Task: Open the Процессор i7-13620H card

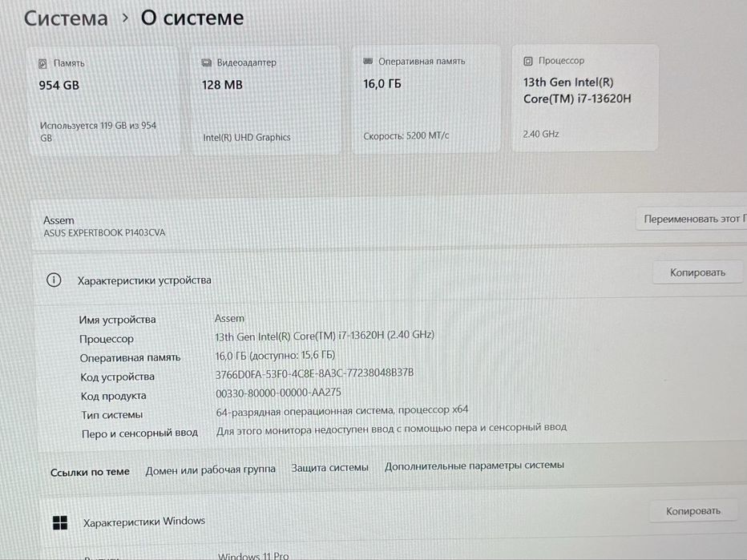Action: click(x=585, y=98)
